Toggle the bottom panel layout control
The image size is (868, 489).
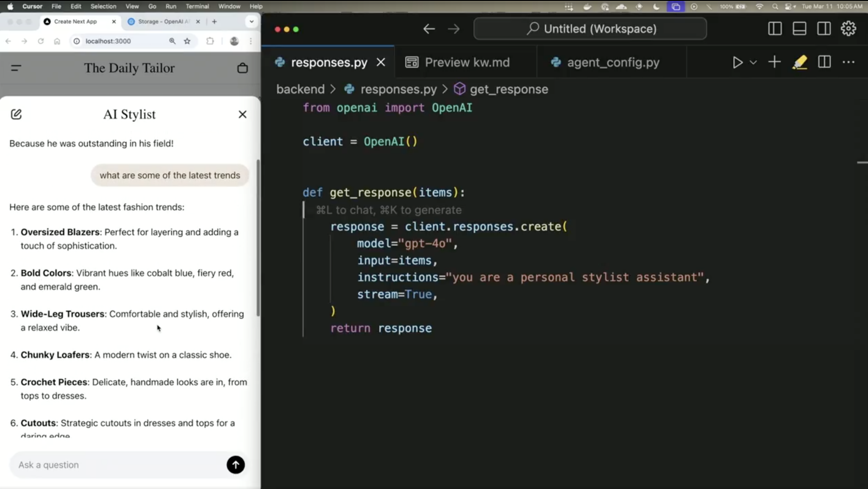click(799, 28)
